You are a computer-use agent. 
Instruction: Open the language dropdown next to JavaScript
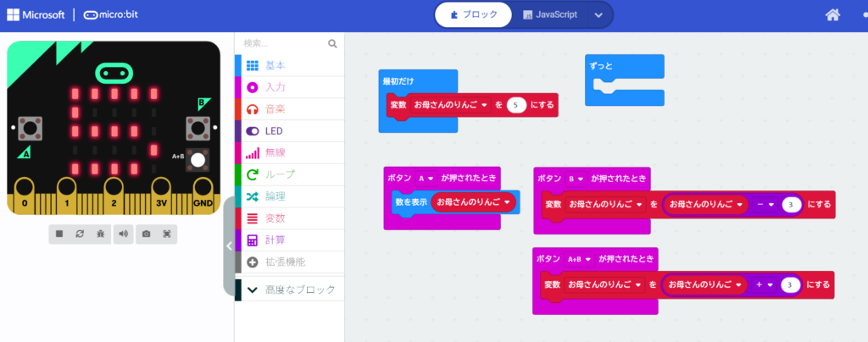point(598,15)
